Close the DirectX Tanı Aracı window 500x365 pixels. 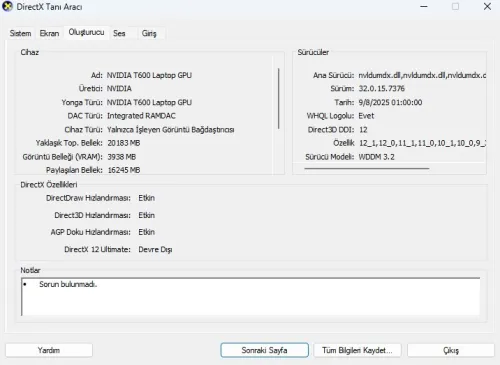(x=487, y=7)
